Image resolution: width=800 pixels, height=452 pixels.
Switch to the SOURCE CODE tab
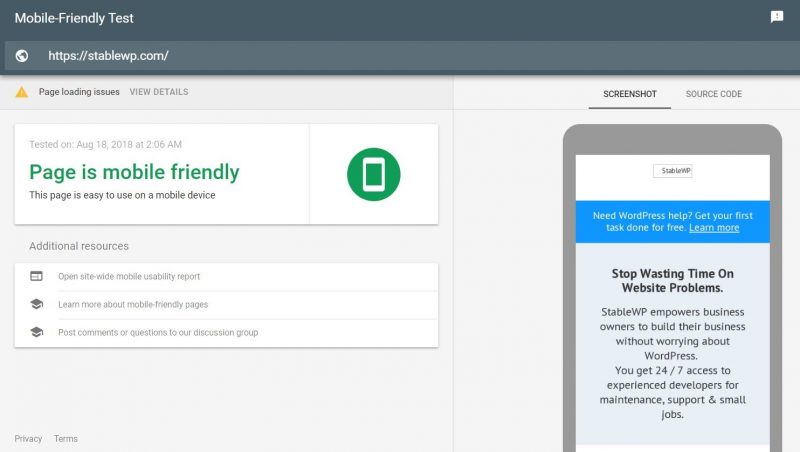click(714, 94)
